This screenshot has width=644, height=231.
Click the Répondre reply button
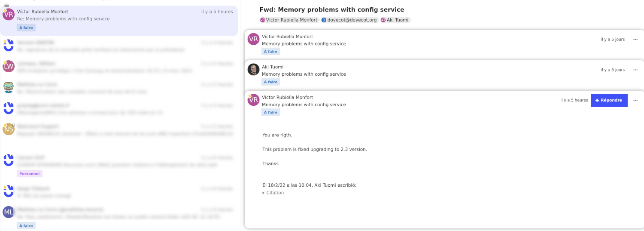(x=609, y=100)
